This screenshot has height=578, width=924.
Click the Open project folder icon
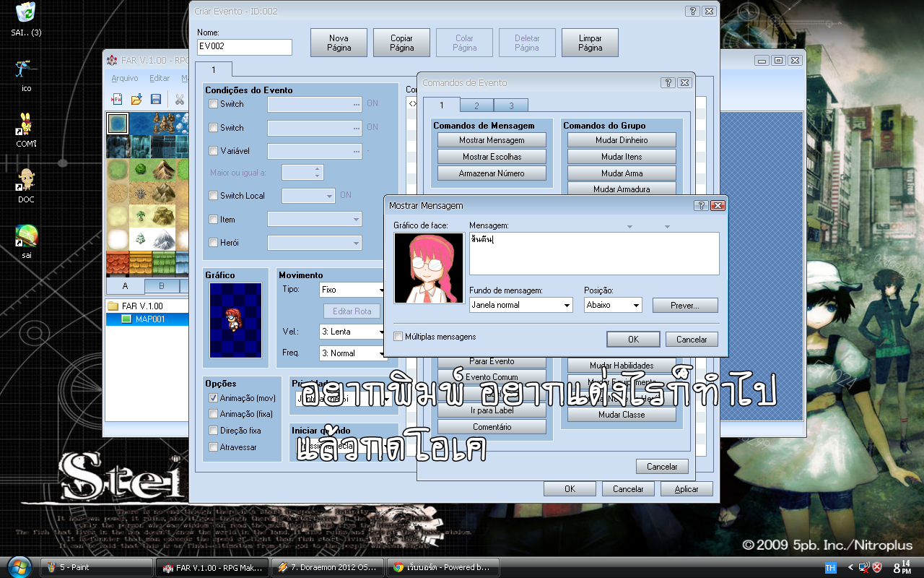(x=136, y=99)
